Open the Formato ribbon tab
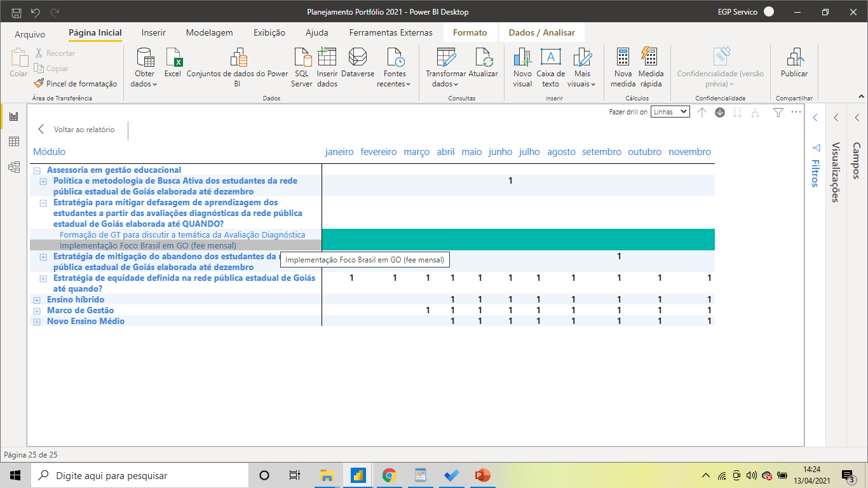868x488 pixels. point(470,32)
